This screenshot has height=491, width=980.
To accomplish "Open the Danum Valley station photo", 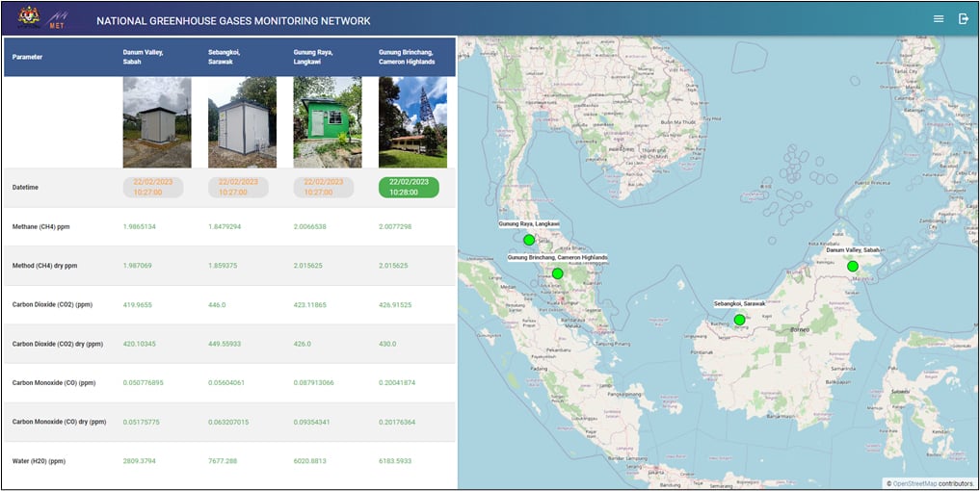I will click(x=157, y=122).
